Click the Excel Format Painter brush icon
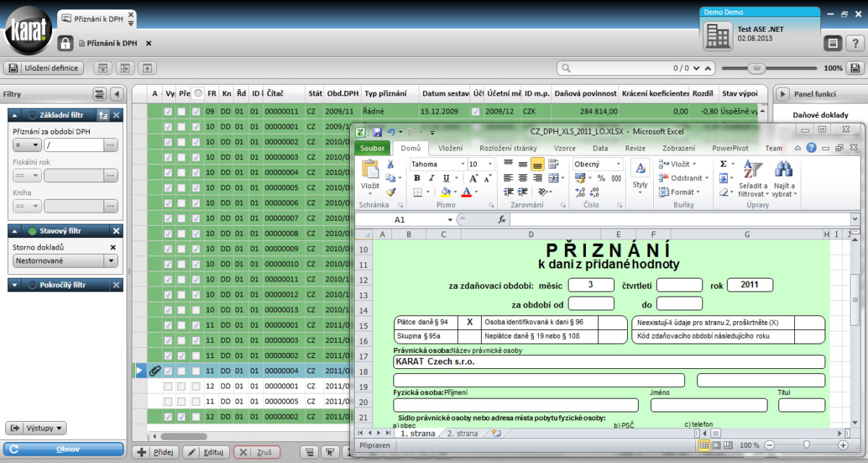 tap(391, 192)
